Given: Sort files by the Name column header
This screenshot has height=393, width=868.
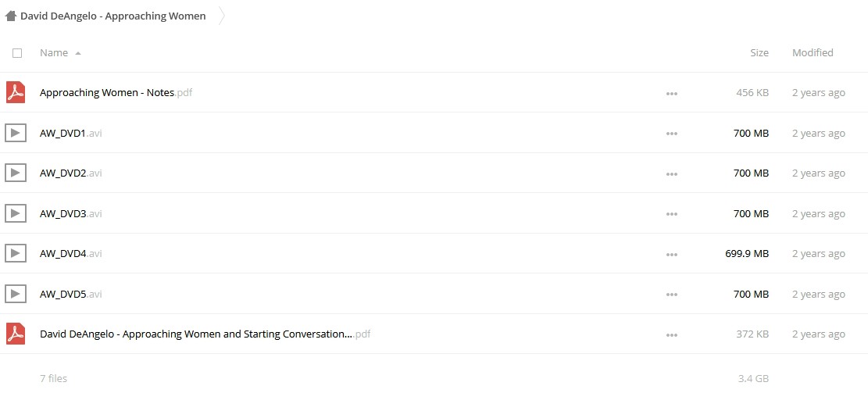Looking at the screenshot, I should (x=54, y=52).
